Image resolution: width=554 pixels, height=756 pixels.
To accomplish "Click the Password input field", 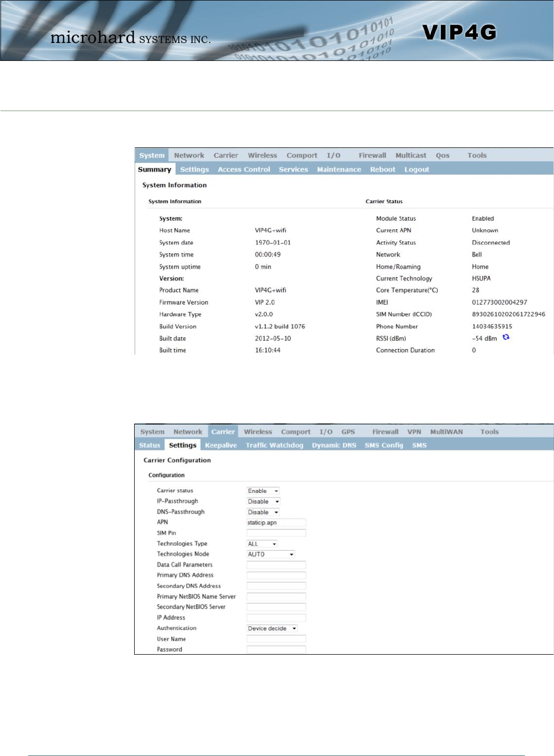I will [x=276, y=650].
